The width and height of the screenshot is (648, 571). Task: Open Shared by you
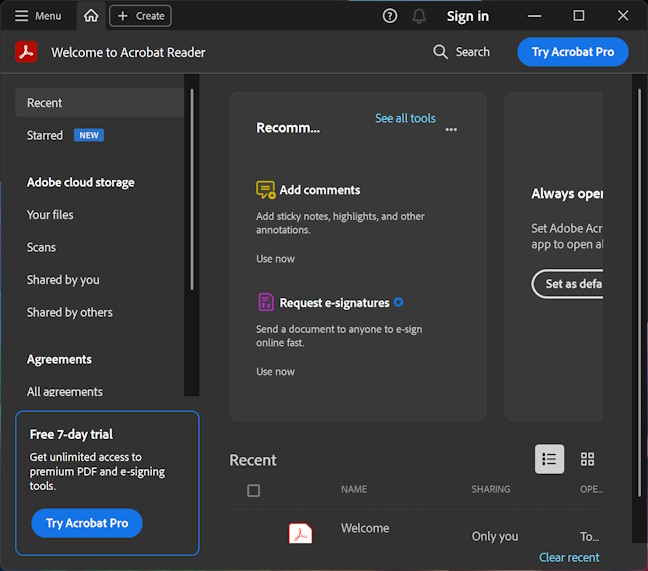[63, 280]
